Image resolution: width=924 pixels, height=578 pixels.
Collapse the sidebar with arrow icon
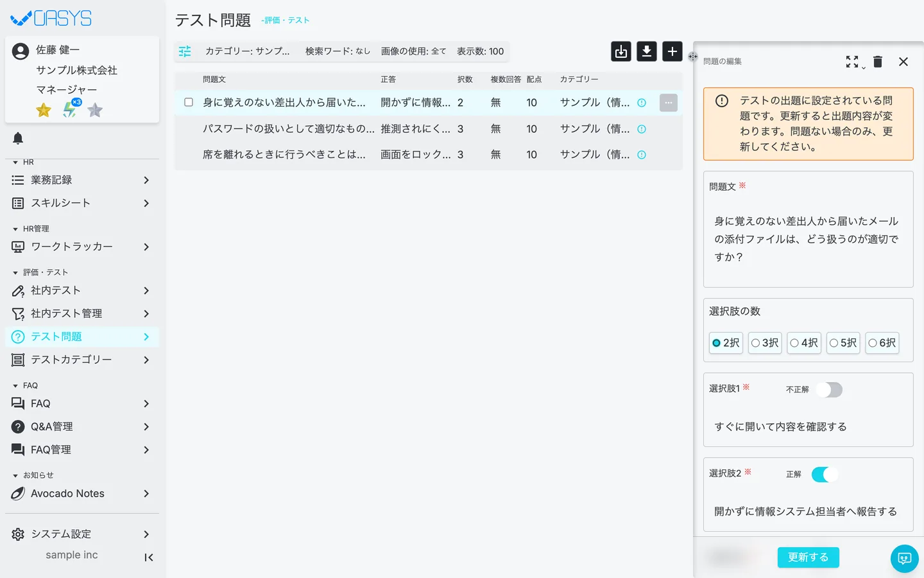(149, 557)
